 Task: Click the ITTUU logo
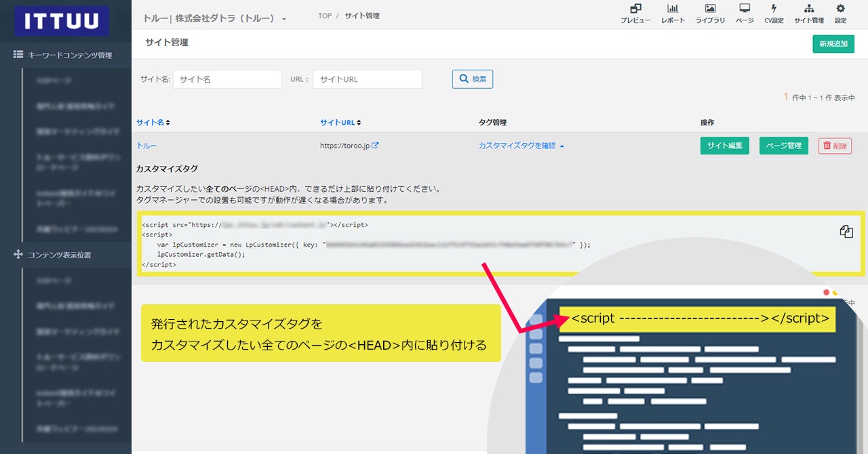(62, 21)
